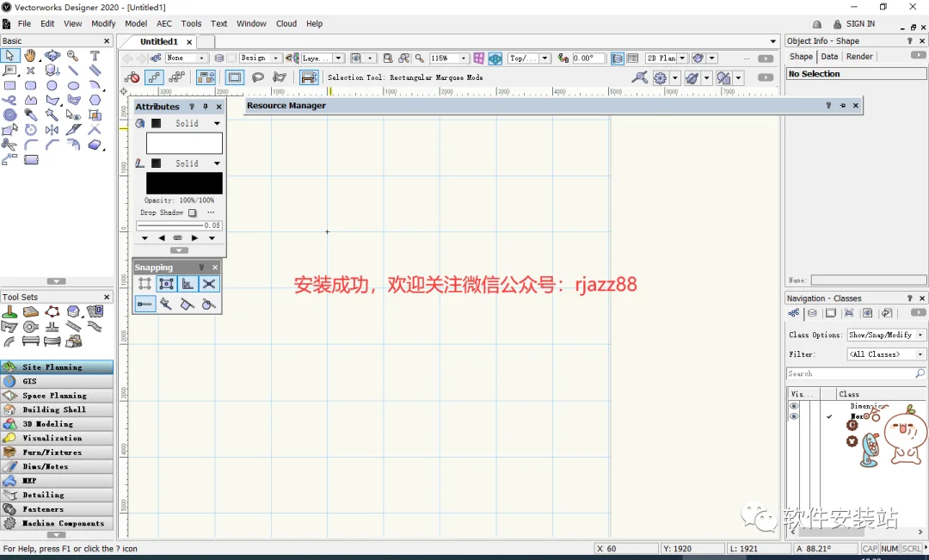
Task: Open smart cursor settings gear icon
Action: [x=660, y=77]
